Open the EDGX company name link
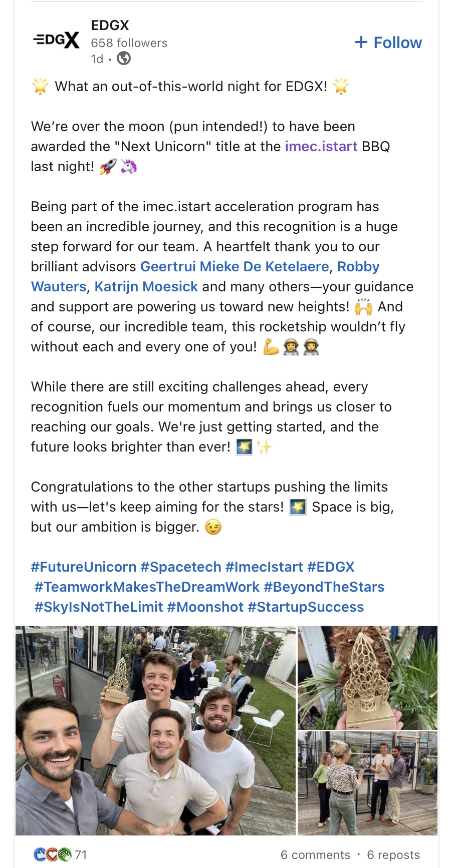 110,26
